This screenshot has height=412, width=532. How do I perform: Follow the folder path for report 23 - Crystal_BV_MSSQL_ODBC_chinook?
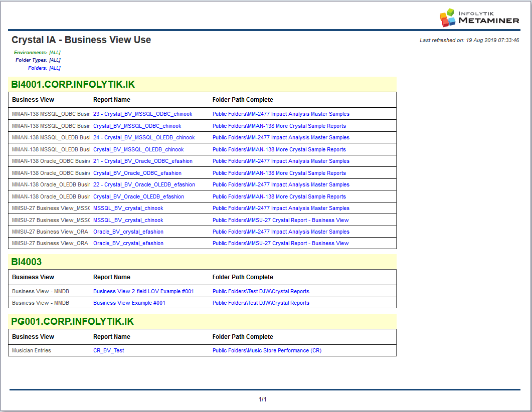tap(281, 114)
